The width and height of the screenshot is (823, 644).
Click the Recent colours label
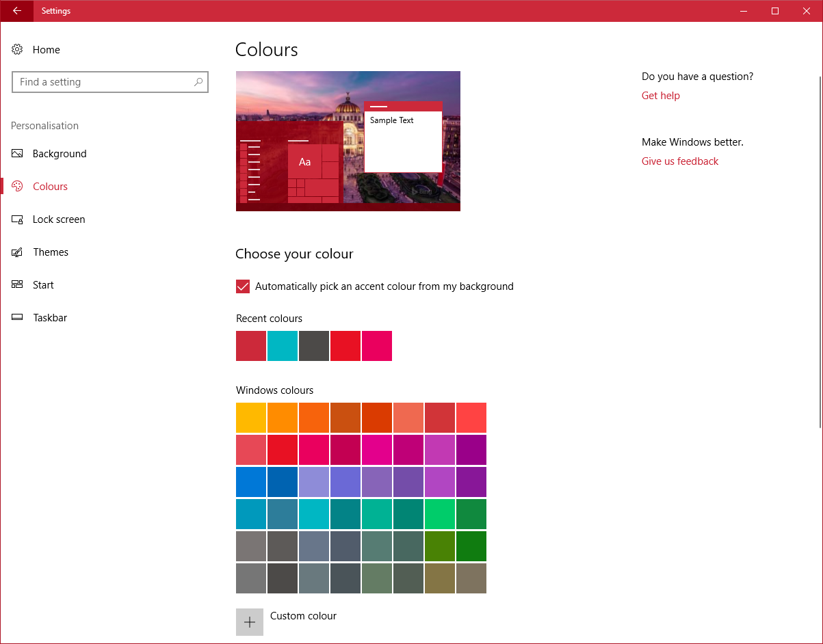269,319
